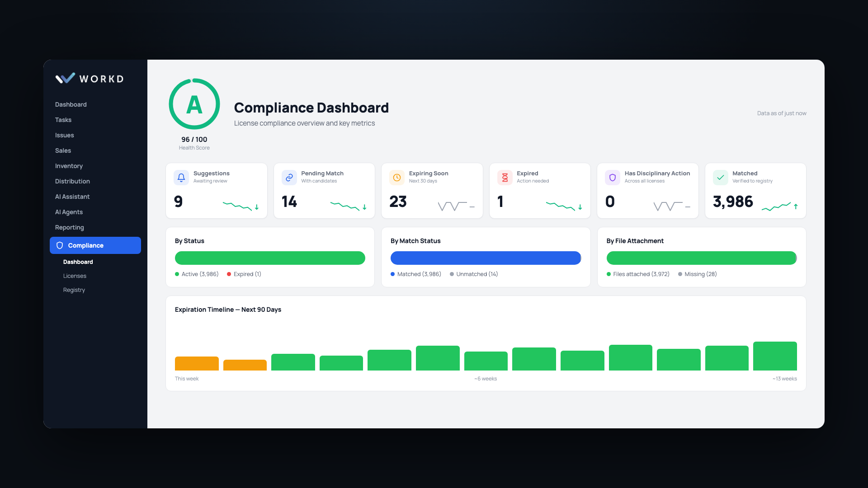This screenshot has height=488, width=868.
Task: Go to Issues in the sidebar
Action: 65,135
